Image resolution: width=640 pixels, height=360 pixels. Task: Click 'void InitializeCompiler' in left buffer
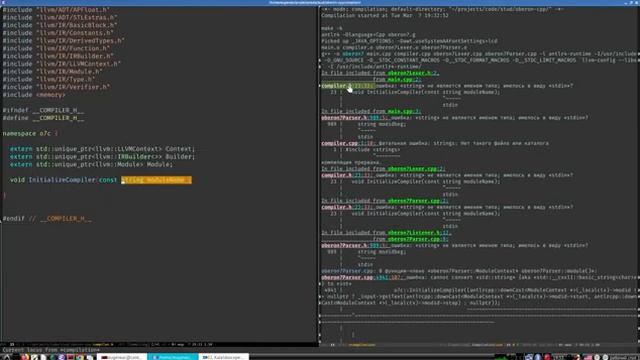[52, 180]
